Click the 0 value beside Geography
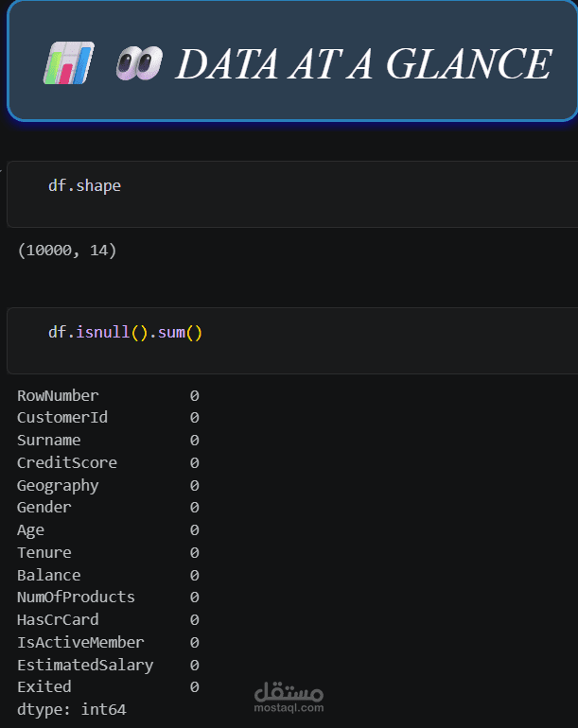The height and width of the screenshot is (728, 578). click(x=194, y=486)
